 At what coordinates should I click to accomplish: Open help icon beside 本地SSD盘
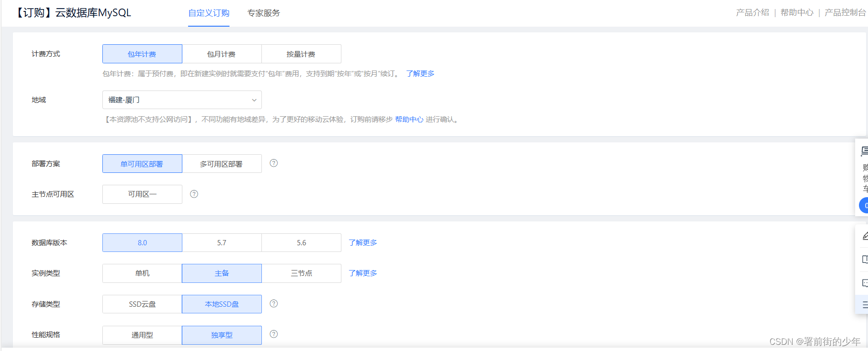point(274,303)
